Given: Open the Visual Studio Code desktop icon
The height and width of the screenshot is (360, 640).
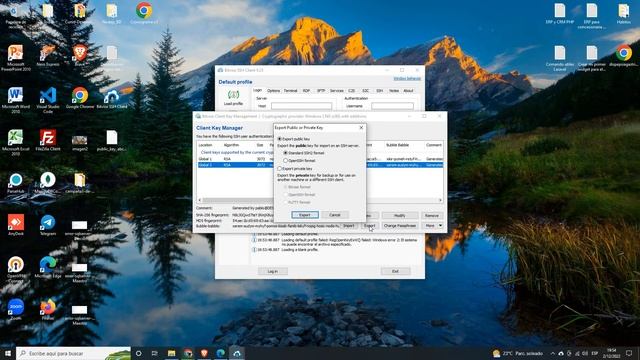Looking at the screenshot, I should [x=48, y=100].
